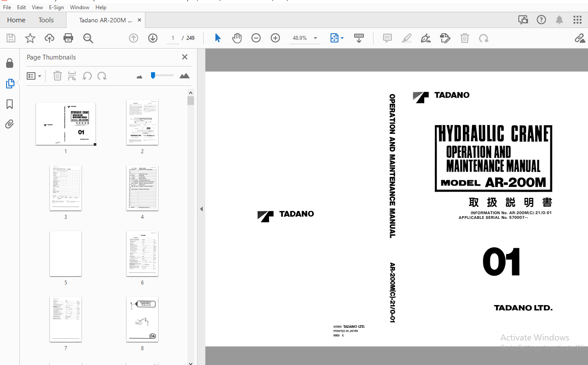Screen dimensions: 588x365
Task: Add bookmark with the star icon
Action: click(30, 38)
